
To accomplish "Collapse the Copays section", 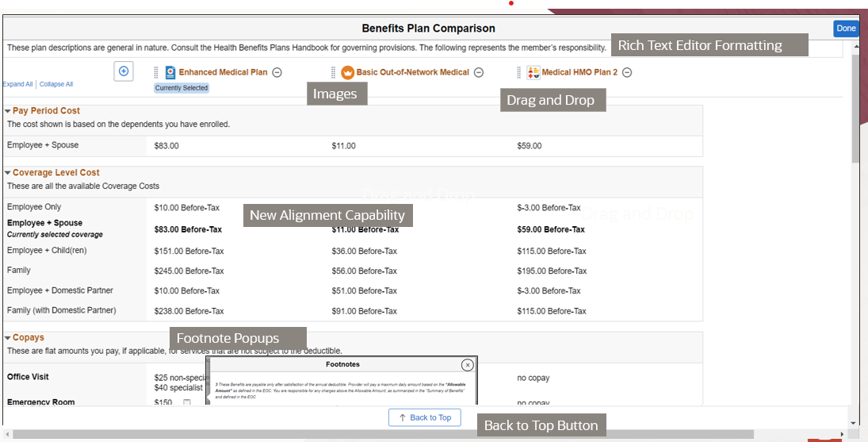I will [x=8, y=338].
